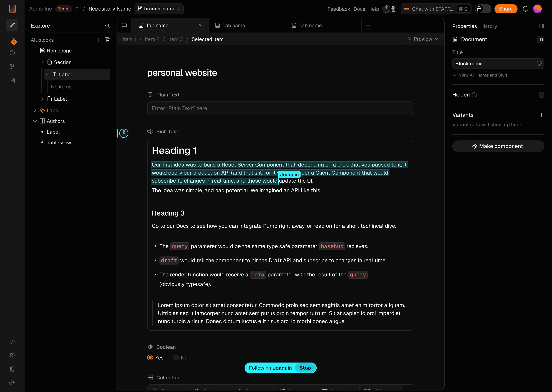Toggle the lock switch near Share
Image resolution: width=552 pixels, height=392 pixels.
click(483, 9)
